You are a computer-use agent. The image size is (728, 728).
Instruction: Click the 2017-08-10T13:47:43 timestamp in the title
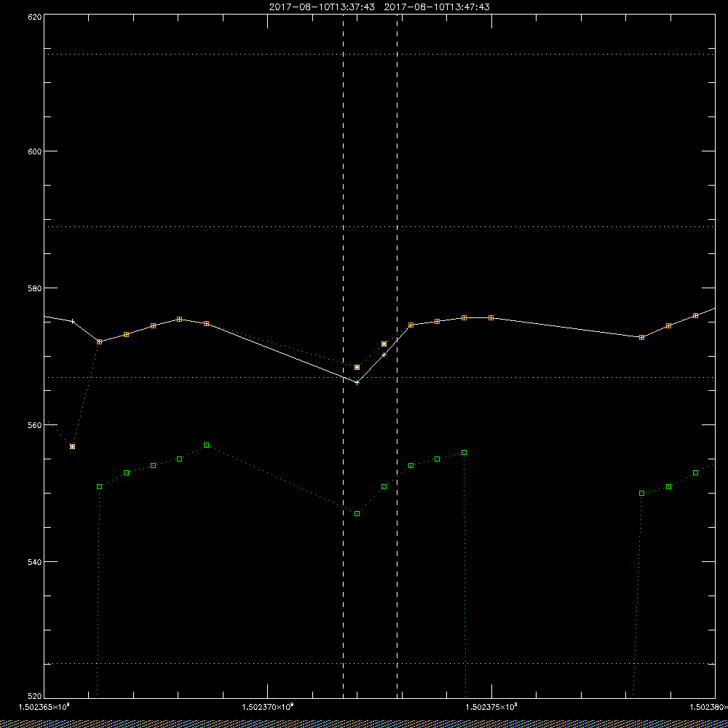tap(437, 7)
